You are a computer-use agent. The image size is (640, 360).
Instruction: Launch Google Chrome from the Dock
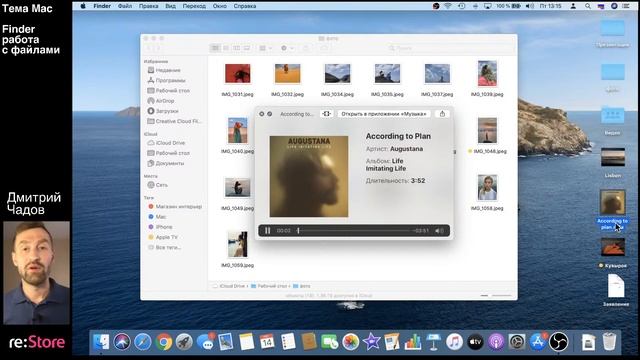[x=163, y=342]
